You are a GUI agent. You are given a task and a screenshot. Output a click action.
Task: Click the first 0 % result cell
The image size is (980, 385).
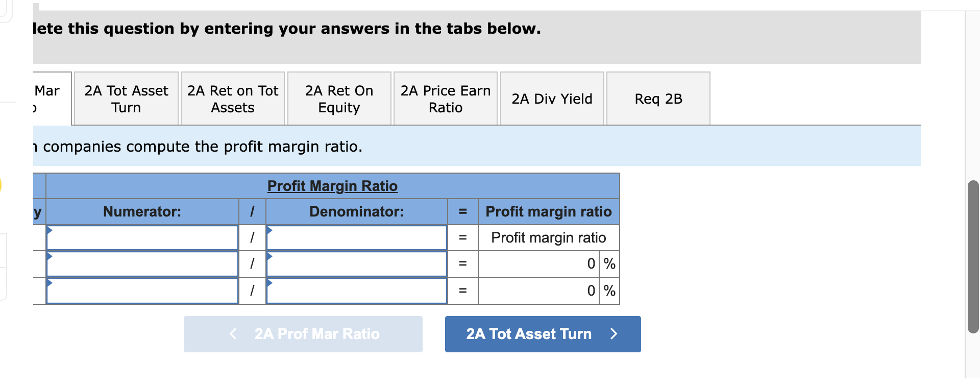[x=537, y=264]
